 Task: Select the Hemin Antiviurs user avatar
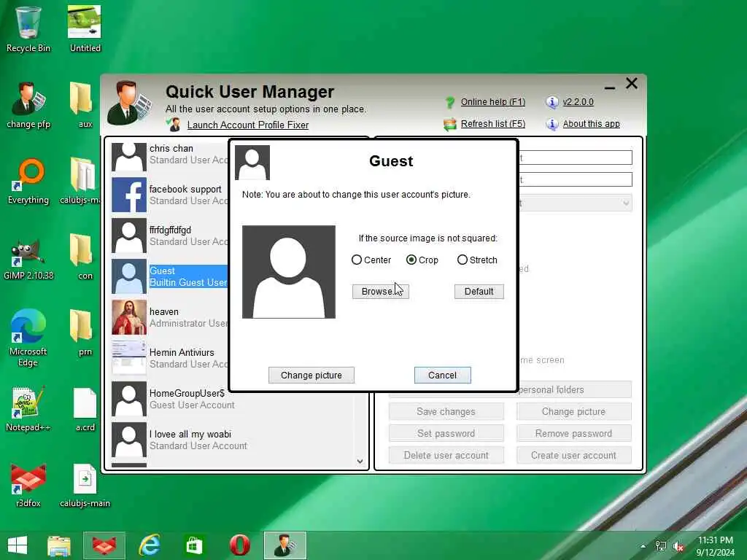click(x=128, y=358)
